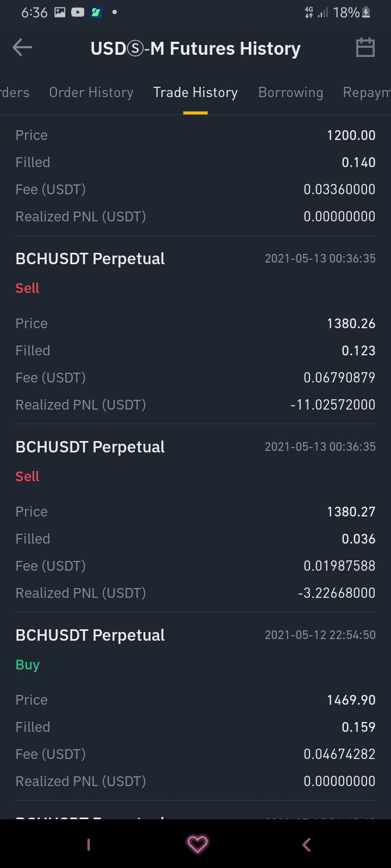Tap the gallery image notification icon
Viewport: 391px width, 868px height.
[60, 12]
